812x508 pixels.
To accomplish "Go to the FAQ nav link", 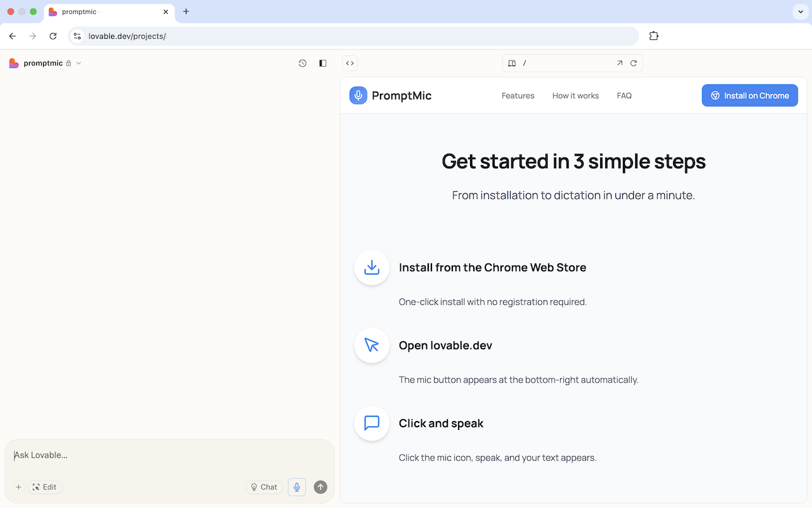I will 624,96.
